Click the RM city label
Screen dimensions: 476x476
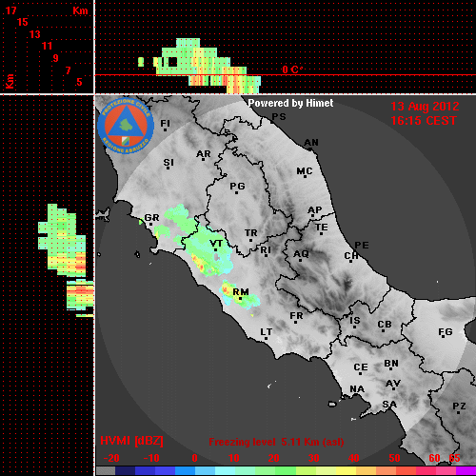pyautogui.click(x=241, y=292)
